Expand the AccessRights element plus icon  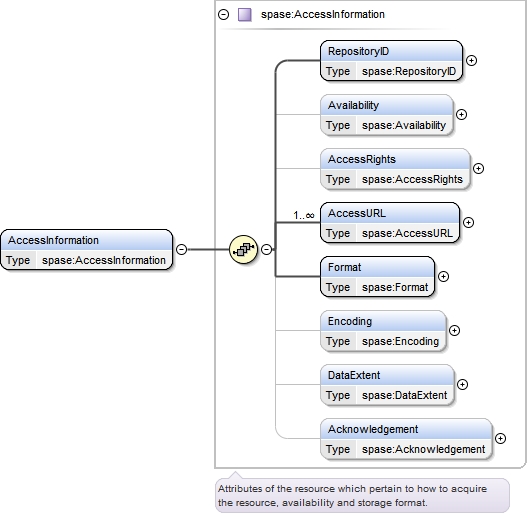[478, 168]
